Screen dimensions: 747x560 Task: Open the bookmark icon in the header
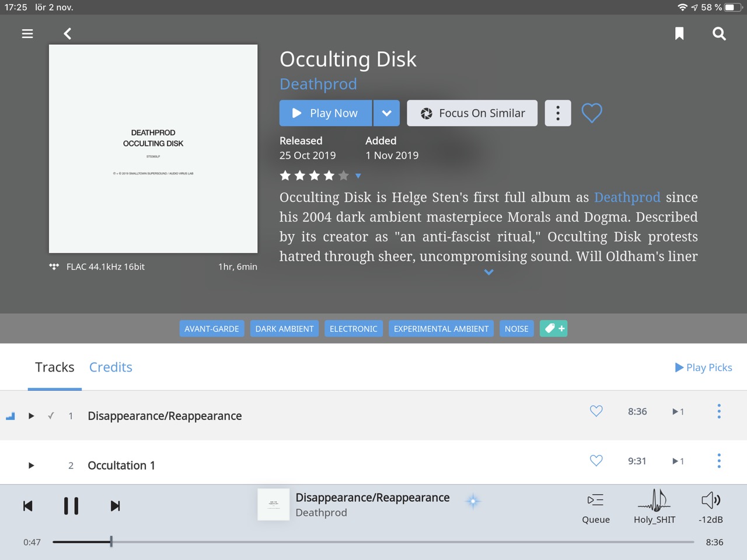click(x=679, y=34)
